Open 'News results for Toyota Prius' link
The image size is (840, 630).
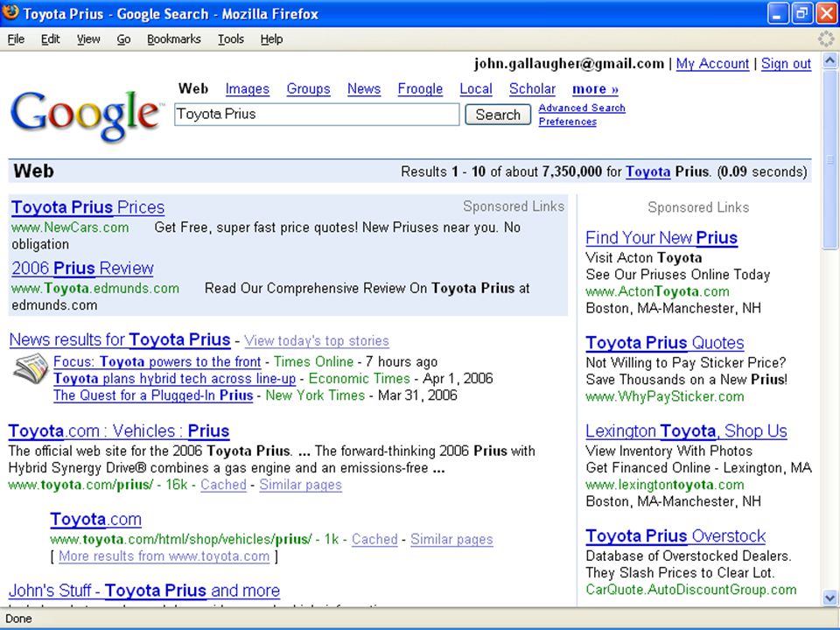pyautogui.click(x=120, y=339)
